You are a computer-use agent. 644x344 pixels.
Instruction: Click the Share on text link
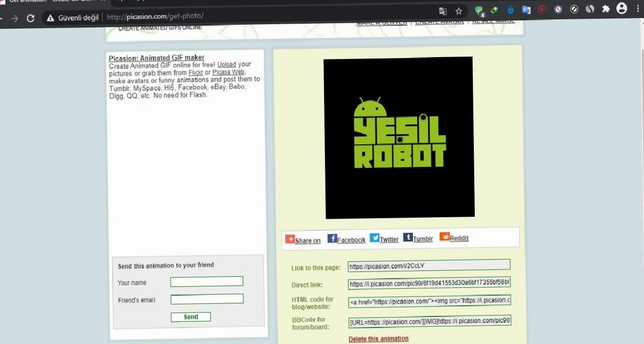308,240
